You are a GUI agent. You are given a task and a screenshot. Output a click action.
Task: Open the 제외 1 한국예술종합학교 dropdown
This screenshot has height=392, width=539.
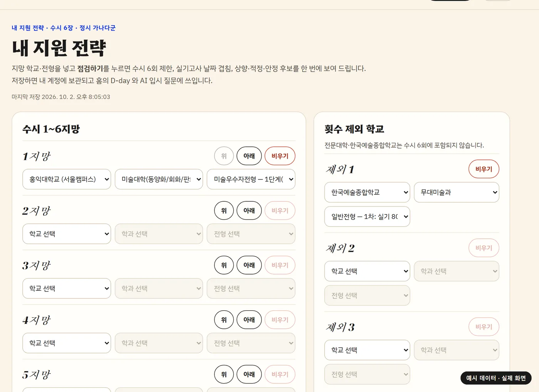click(367, 192)
